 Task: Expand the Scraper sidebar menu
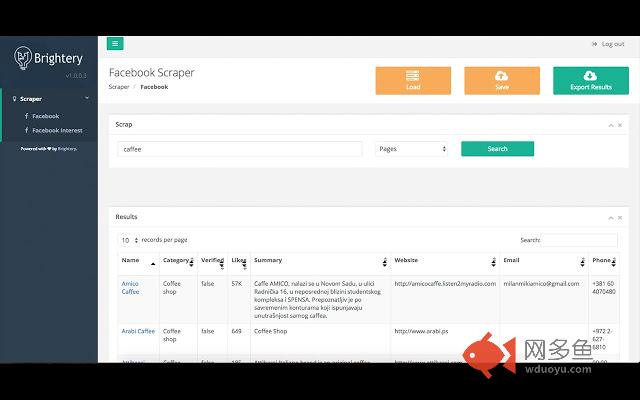click(49, 99)
